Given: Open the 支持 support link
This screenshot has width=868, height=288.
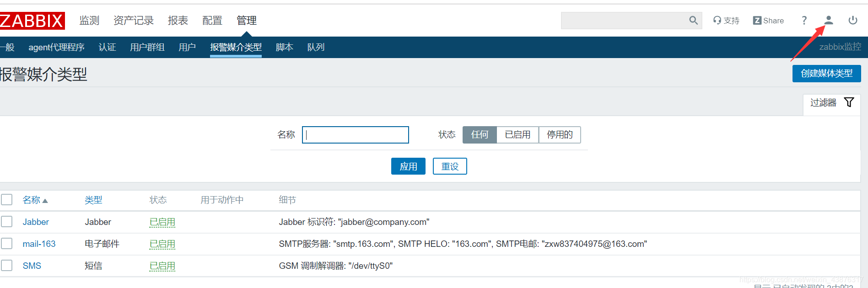Looking at the screenshot, I should pyautogui.click(x=726, y=21).
